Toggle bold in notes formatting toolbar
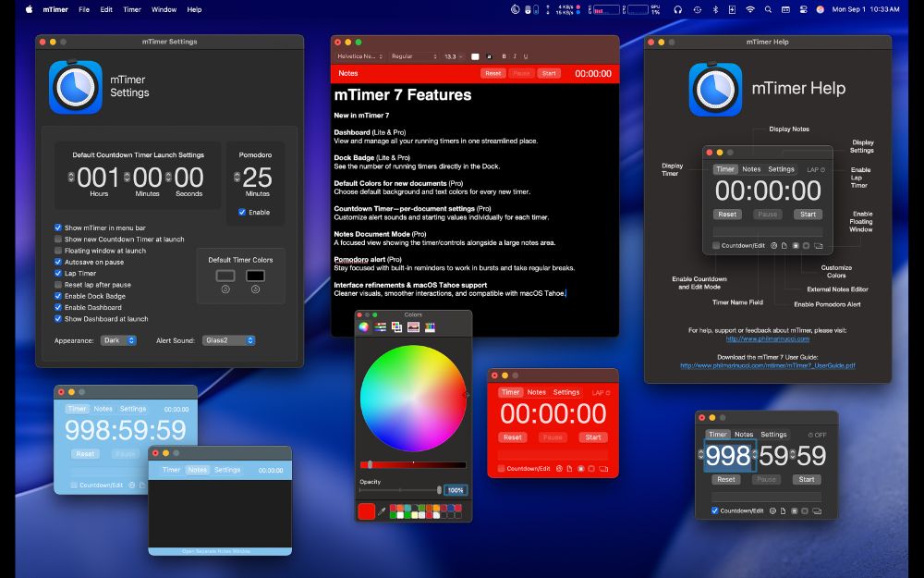Image resolution: width=924 pixels, height=578 pixels. point(504,56)
